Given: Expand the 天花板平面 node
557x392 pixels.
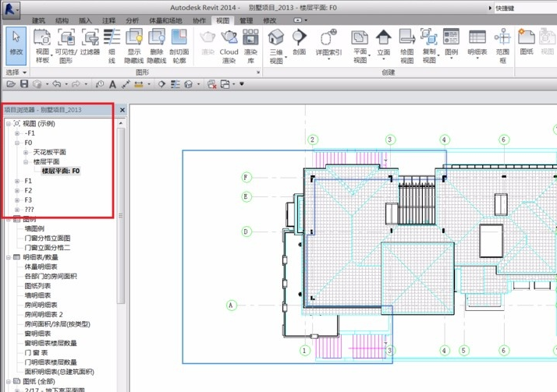Looking at the screenshot, I should click(26, 152).
